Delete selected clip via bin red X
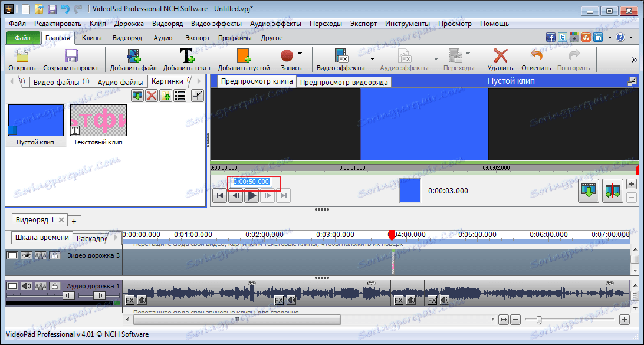 (152, 96)
